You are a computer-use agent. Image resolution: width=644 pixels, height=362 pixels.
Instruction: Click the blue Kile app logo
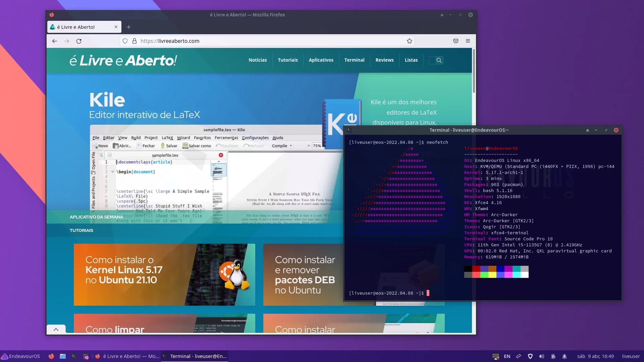click(342, 124)
